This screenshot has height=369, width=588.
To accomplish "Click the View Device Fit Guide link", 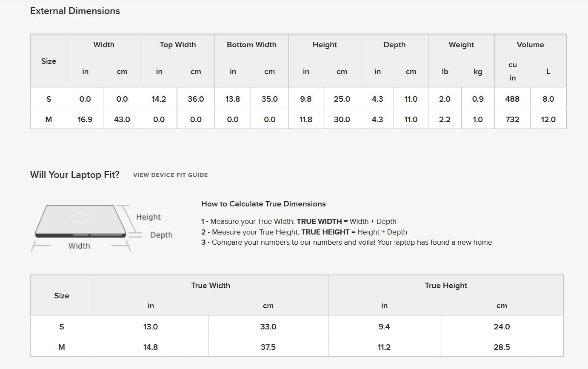I will [x=170, y=175].
